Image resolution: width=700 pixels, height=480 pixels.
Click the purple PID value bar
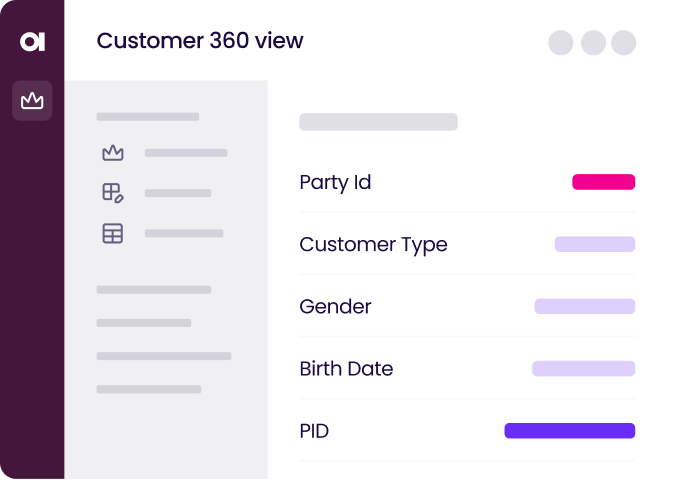click(569, 431)
